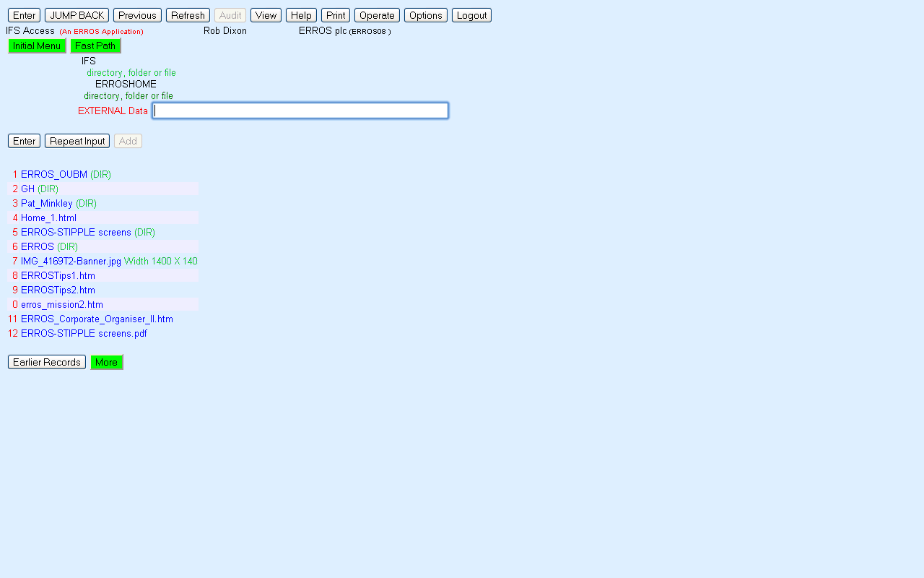
Task: Focus the EXTERNAL Data input field
Action: point(300,111)
